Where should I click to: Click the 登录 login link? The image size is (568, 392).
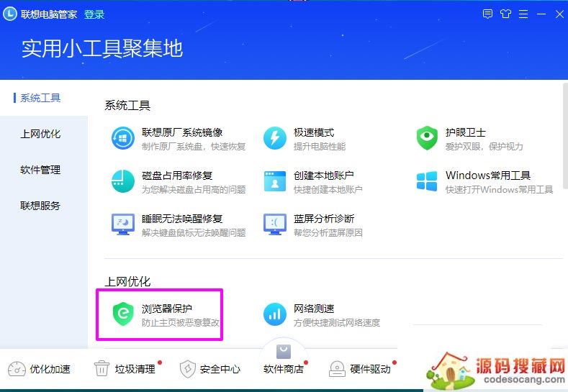(x=94, y=14)
